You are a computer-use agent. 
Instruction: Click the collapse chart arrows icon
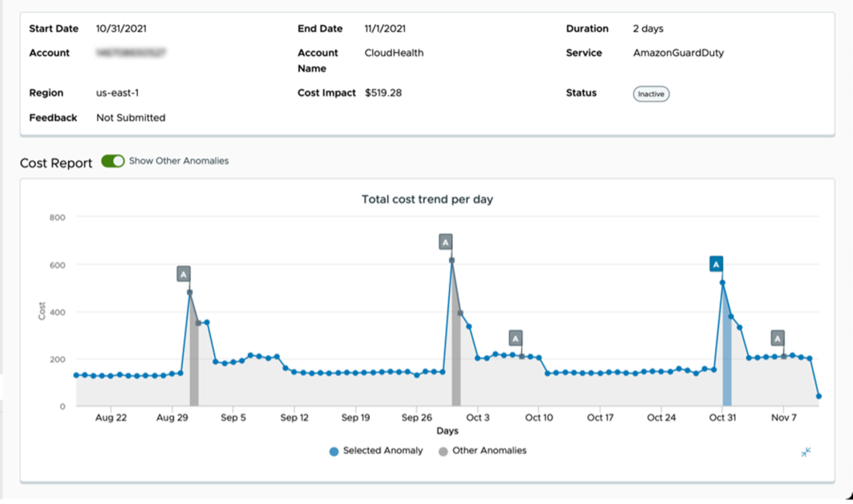805,451
